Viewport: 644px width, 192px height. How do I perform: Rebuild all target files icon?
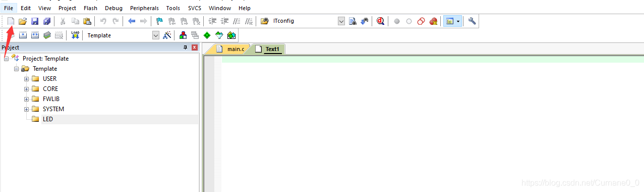point(35,35)
